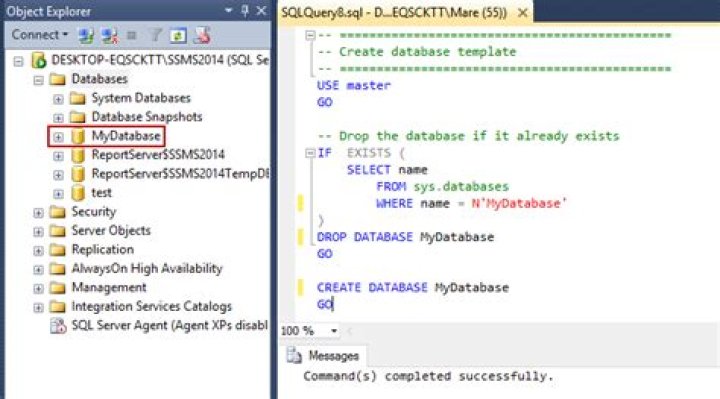The width and height of the screenshot is (720, 399).
Task: Click the N'MyDatabase' string literal
Action: [x=519, y=203]
